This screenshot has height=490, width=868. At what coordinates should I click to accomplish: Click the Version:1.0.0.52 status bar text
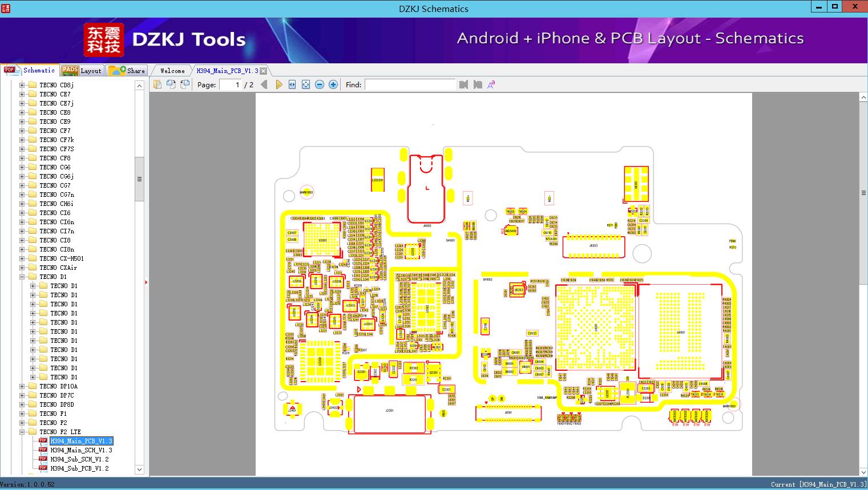point(27,484)
